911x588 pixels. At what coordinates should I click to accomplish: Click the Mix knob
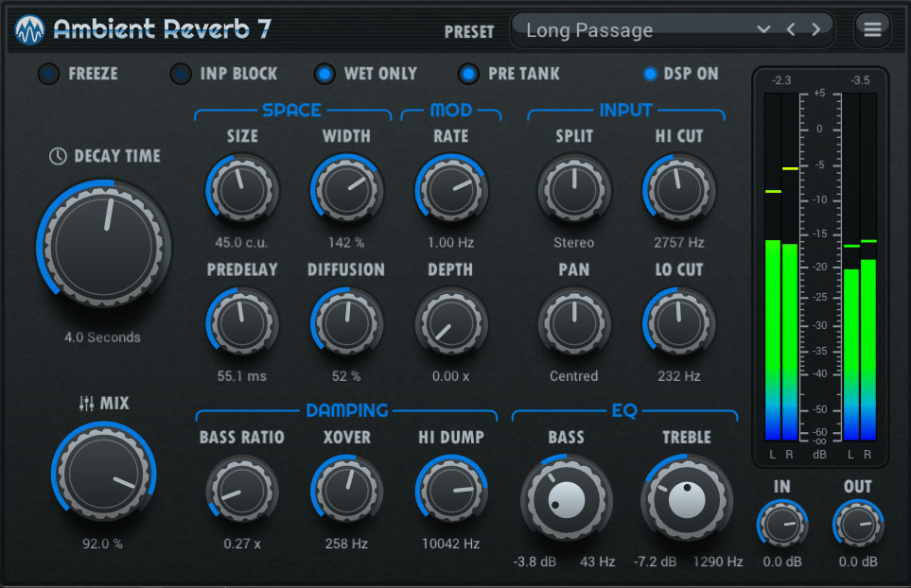(x=104, y=473)
